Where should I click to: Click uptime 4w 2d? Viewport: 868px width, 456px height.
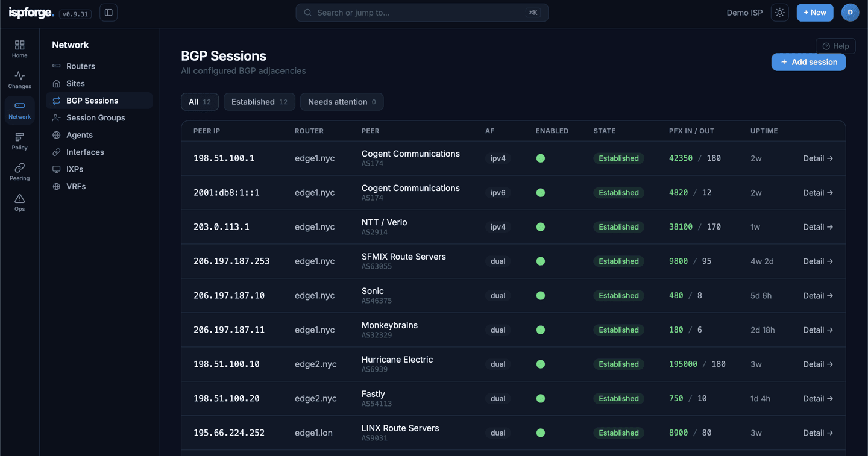tap(762, 261)
